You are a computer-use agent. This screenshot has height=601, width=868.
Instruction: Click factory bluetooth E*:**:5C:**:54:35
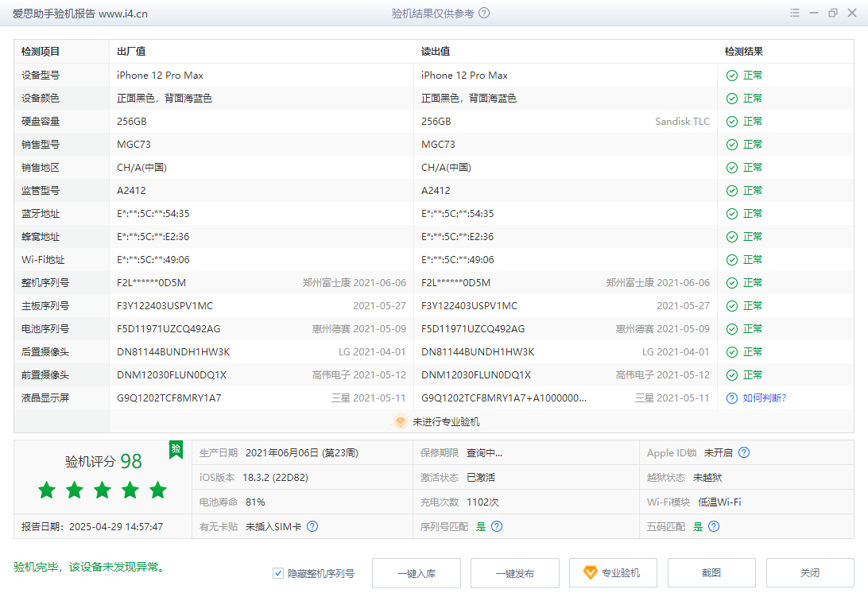(x=153, y=214)
